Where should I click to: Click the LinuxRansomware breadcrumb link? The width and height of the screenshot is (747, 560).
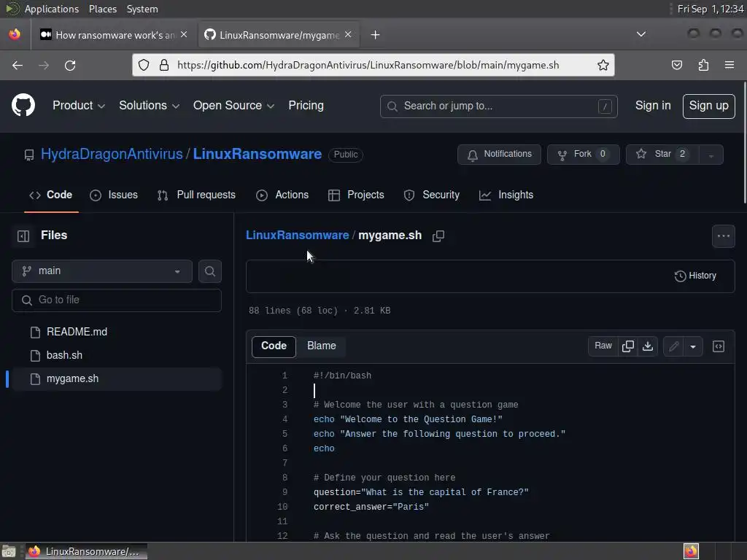point(298,236)
